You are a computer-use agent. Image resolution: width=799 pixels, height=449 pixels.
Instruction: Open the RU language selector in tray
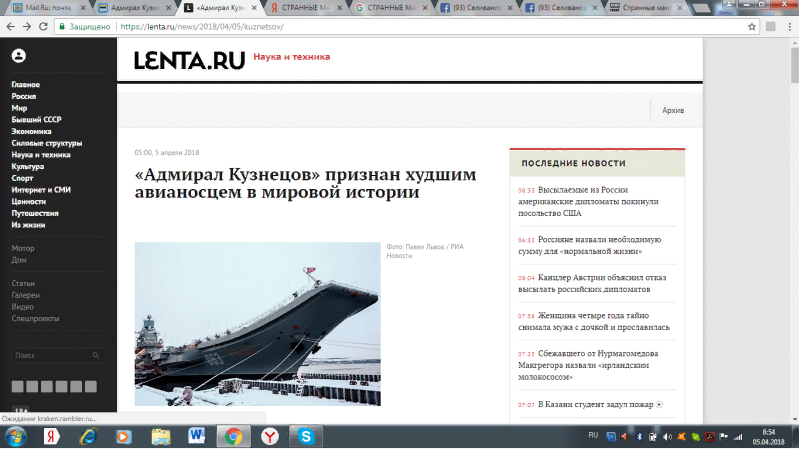[x=593, y=436]
